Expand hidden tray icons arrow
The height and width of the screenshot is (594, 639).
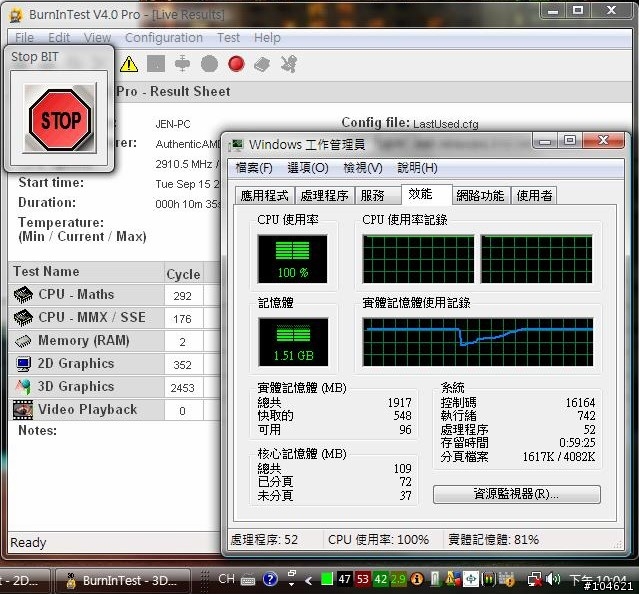pyautogui.click(x=308, y=581)
